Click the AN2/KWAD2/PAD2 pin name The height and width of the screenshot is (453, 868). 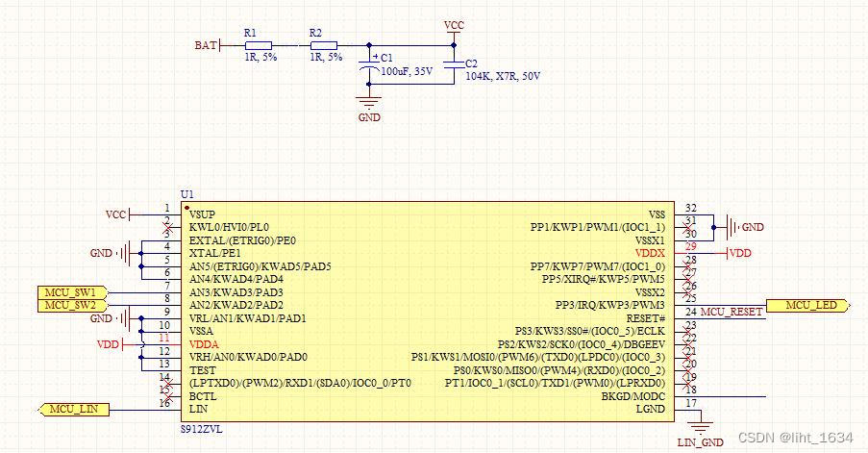(236, 305)
